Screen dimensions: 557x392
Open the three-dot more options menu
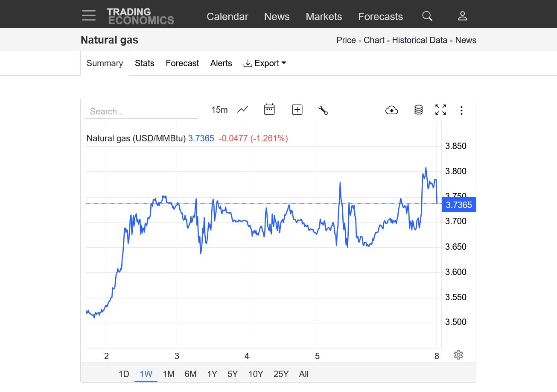click(461, 110)
